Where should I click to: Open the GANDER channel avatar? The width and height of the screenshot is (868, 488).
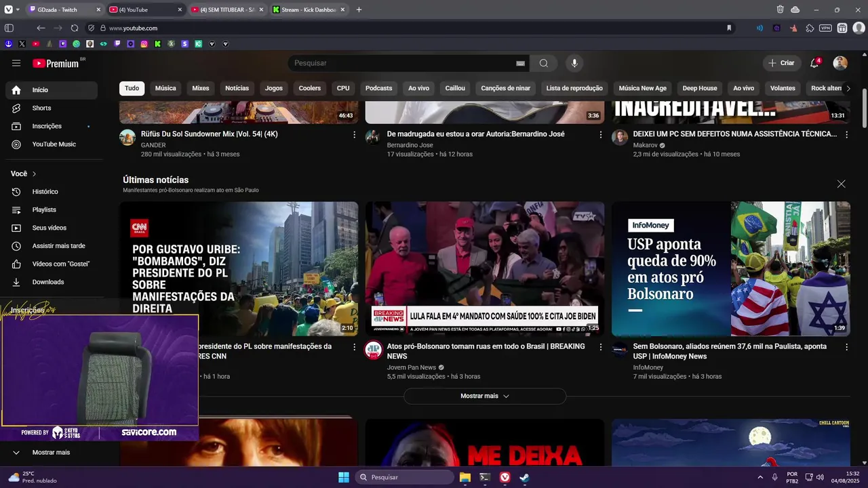pyautogui.click(x=127, y=138)
